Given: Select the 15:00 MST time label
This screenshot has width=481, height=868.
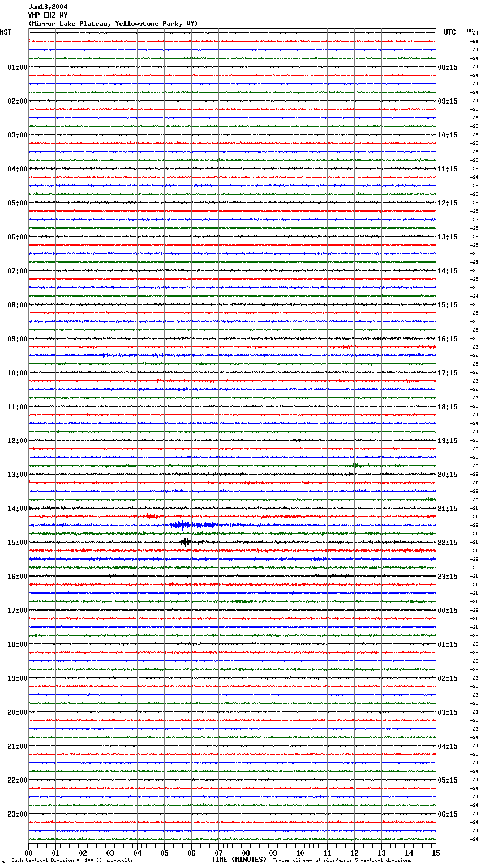Looking at the screenshot, I should tap(18, 543).
